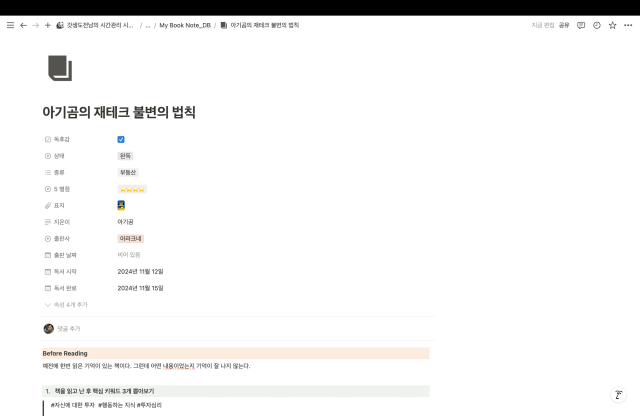Click the 지은이 property label

(57, 222)
